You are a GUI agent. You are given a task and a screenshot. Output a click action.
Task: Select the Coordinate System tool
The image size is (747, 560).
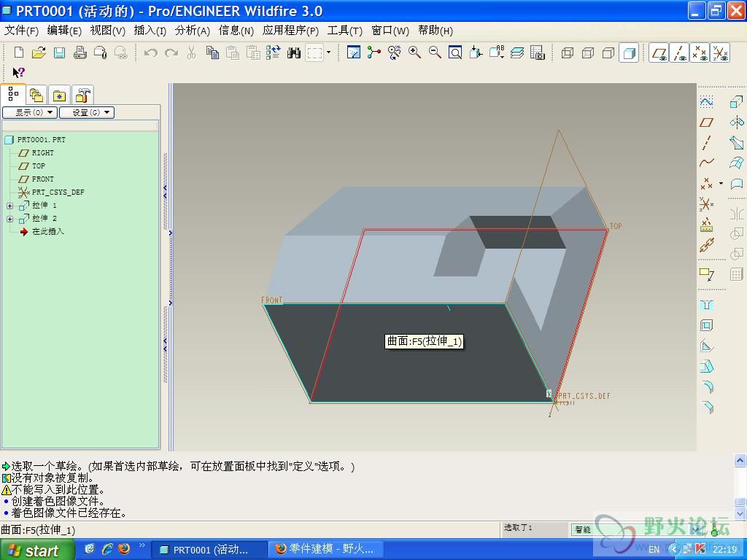(706, 204)
